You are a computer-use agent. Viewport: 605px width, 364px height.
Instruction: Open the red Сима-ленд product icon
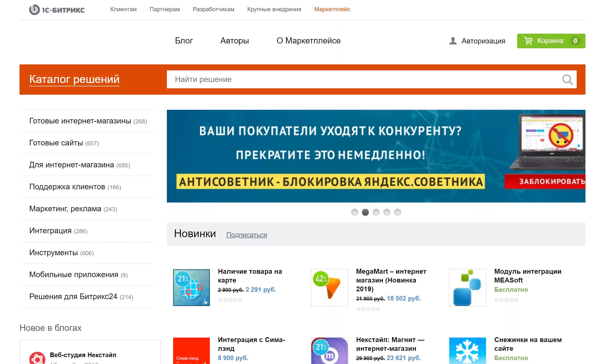point(191,351)
